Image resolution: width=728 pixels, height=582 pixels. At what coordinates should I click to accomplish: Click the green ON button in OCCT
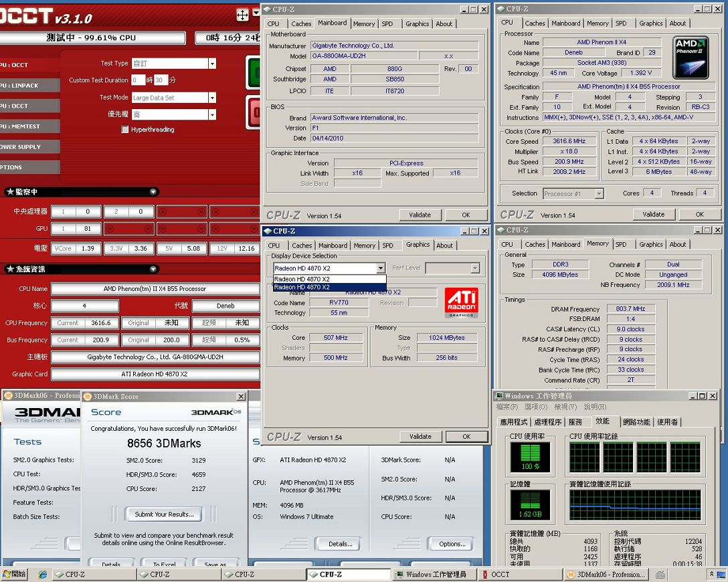(253, 72)
